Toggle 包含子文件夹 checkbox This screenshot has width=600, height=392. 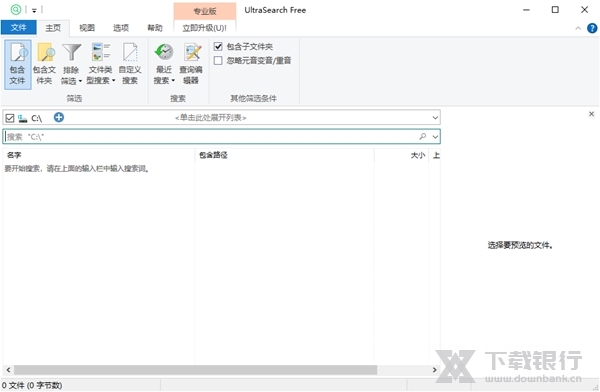coord(218,47)
